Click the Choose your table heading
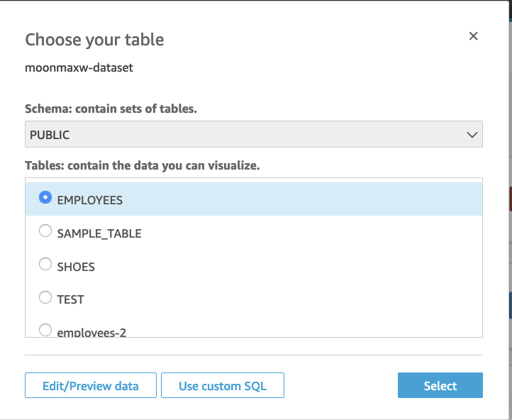 click(94, 40)
